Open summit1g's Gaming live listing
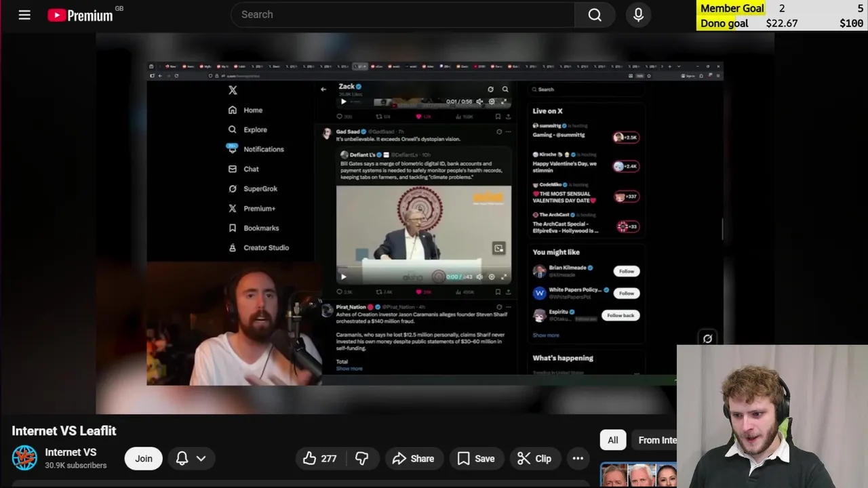The width and height of the screenshot is (868, 488). coord(586,131)
